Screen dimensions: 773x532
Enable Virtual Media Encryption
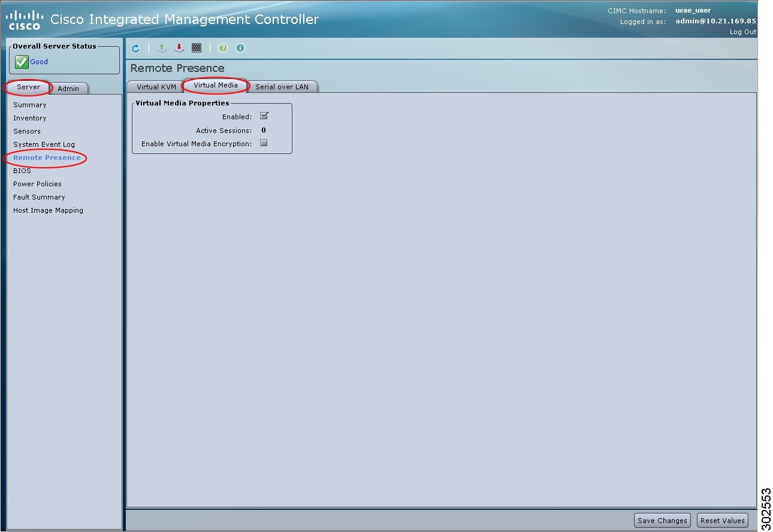pos(264,143)
